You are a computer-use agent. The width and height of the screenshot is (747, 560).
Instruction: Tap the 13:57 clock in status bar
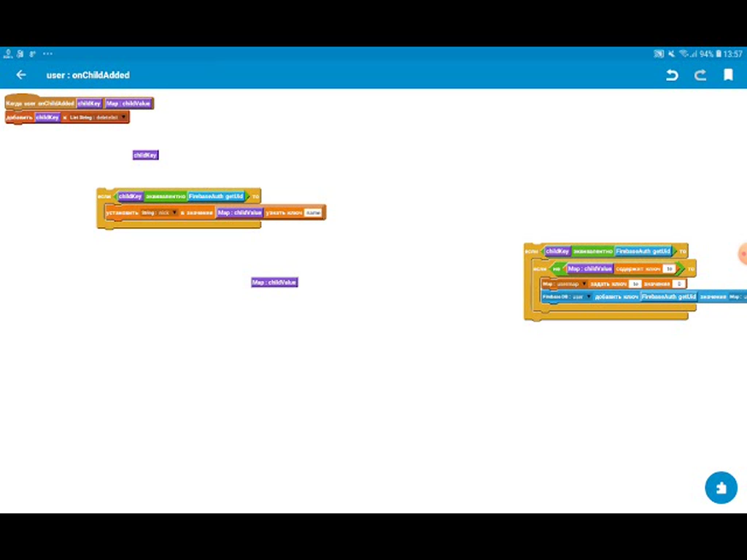pos(732,54)
